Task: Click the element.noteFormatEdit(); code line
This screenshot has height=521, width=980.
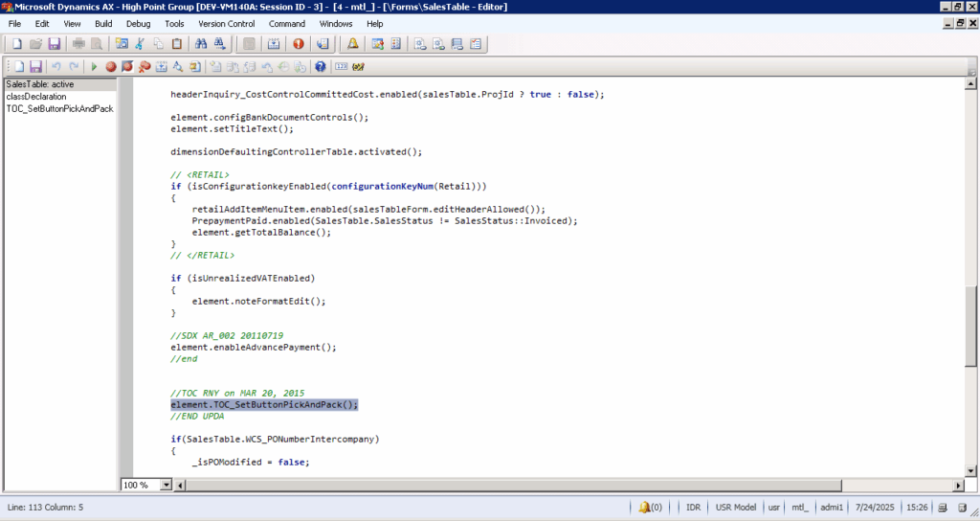Action: [258, 302]
